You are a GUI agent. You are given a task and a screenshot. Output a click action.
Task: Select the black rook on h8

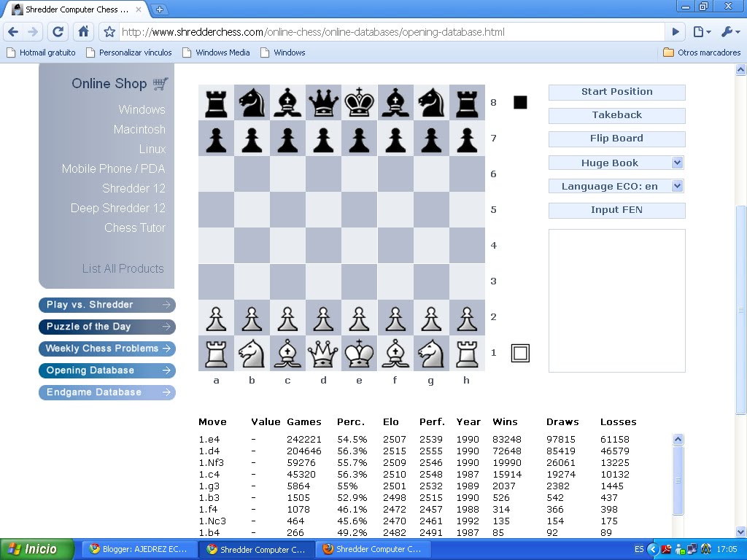point(467,102)
